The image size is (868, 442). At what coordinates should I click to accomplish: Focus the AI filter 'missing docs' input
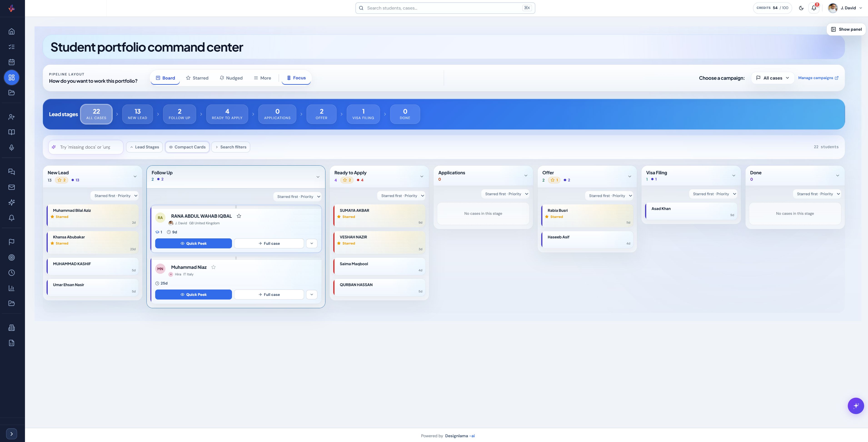(x=86, y=147)
